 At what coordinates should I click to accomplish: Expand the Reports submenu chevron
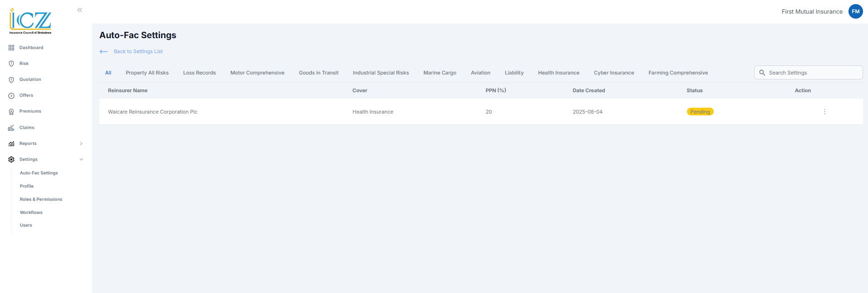pyautogui.click(x=81, y=144)
